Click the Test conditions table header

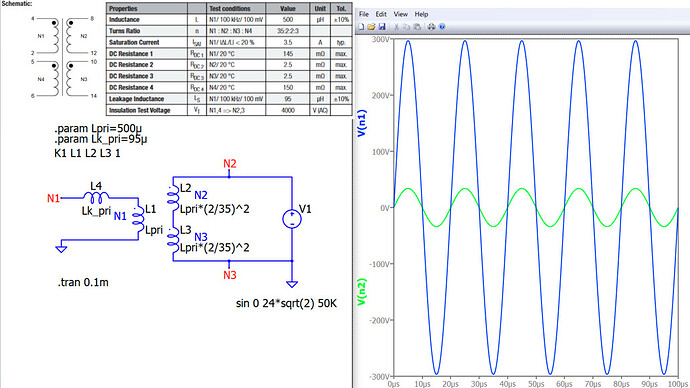click(230, 8)
